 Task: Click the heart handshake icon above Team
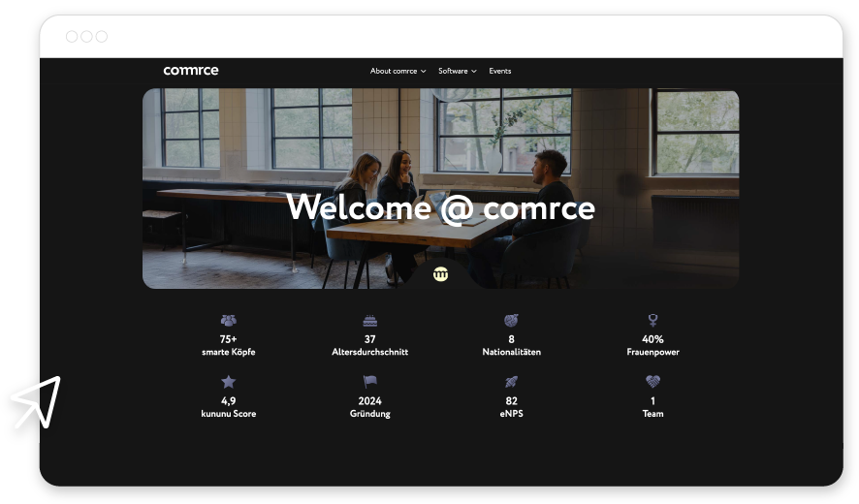[x=652, y=381]
